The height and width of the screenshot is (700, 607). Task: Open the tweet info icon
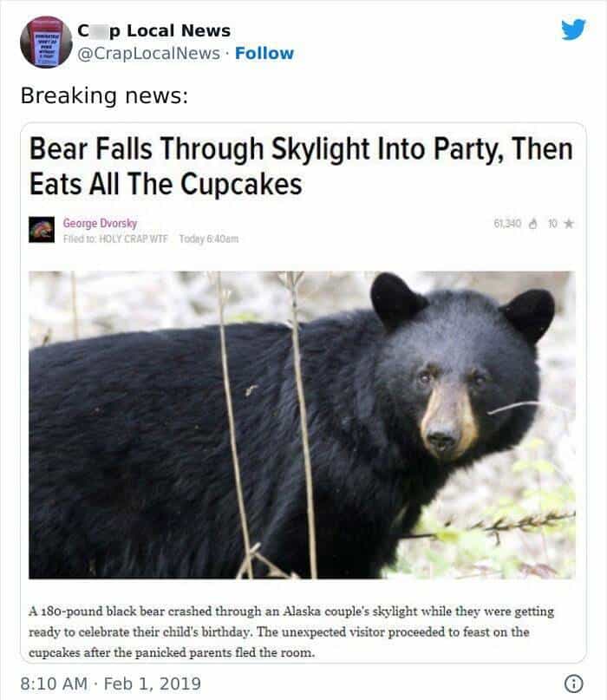[x=574, y=683]
